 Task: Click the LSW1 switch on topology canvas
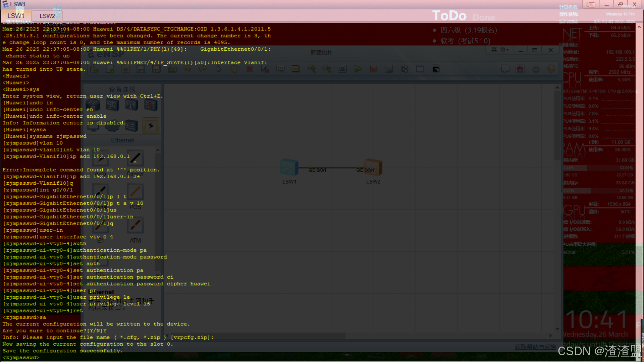[x=289, y=167]
